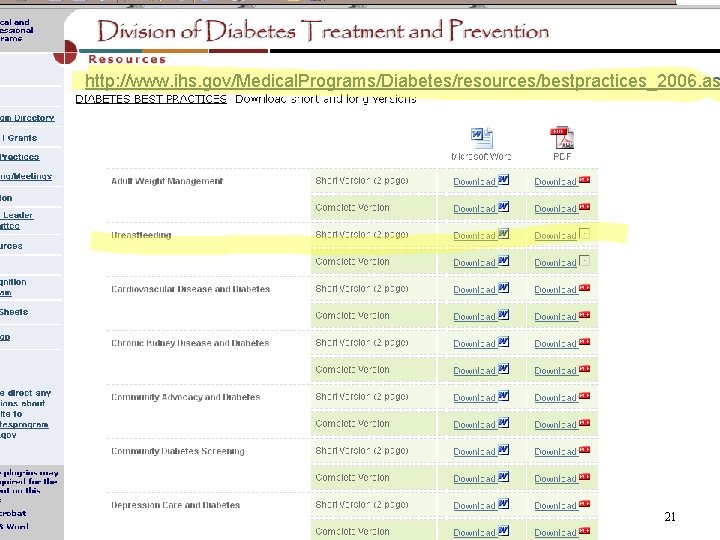Image resolution: width=720 pixels, height=540 pixels.
Task: Open the Grants sidebar item
Action: coord(19,138)
